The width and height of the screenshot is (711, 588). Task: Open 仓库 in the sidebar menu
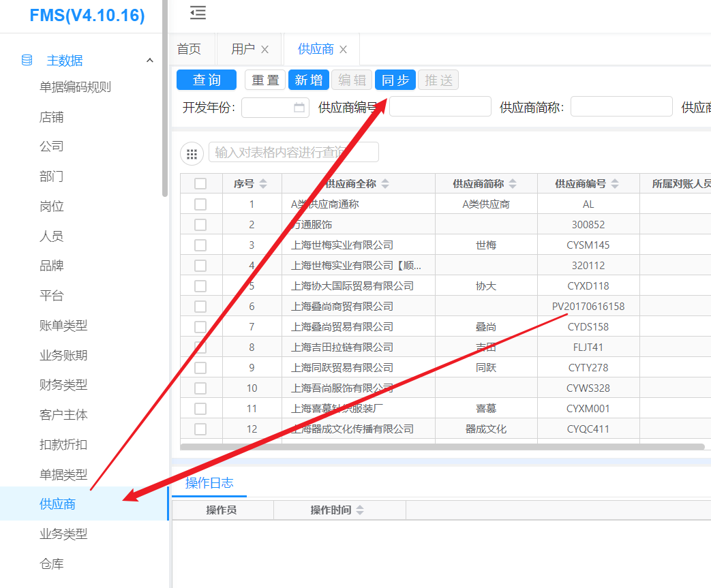[52, 563]
